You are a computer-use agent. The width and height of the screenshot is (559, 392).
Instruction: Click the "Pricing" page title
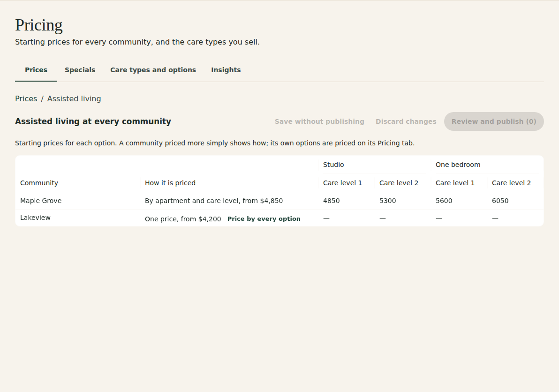pyautogui.click(x=39, y=25)
